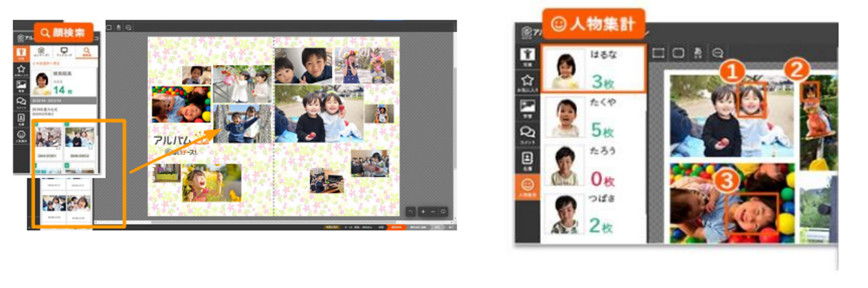Click orange-clothed child photo on the right edge of the 人物集計 canvas

[x=819, y=123]
